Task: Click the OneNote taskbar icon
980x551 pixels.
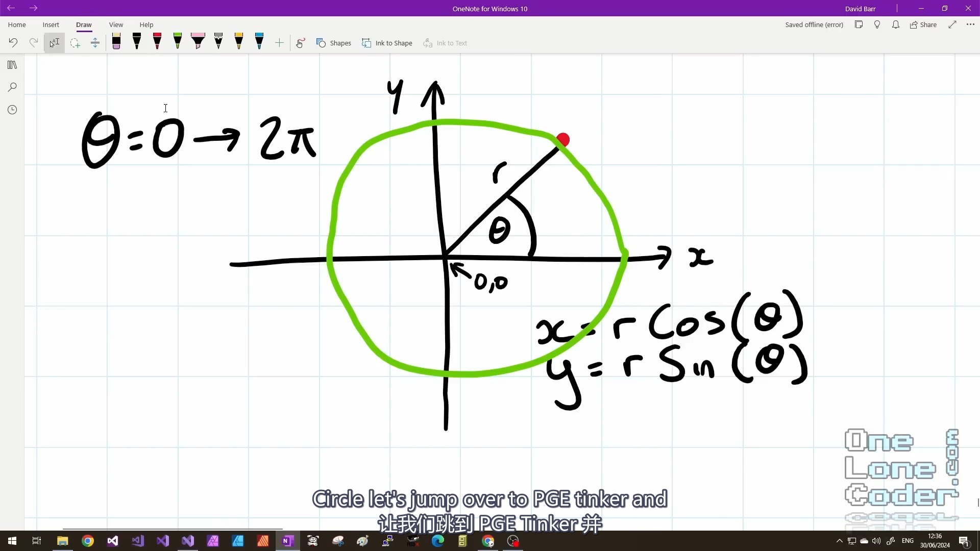Action: (x=287, y=540)
